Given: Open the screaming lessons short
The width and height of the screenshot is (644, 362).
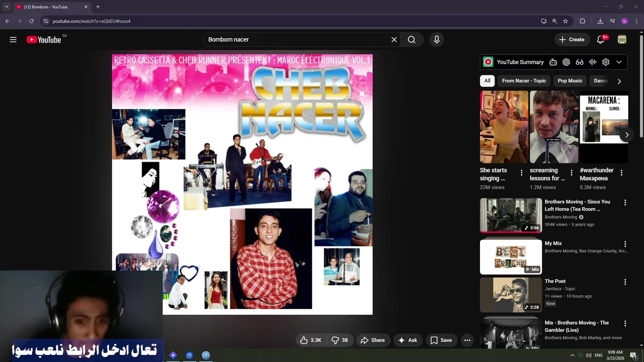Looking at the screenshot, I should [x=554, y=127].
